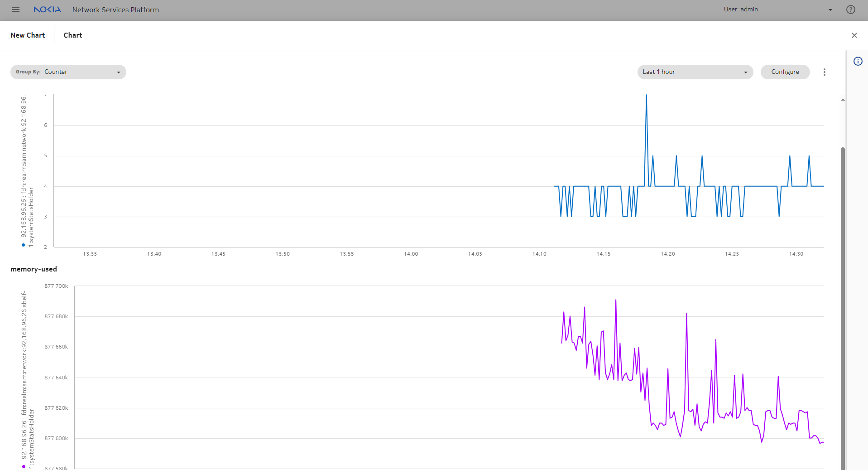Click the blue legend dot of top chart

point(24,245)
